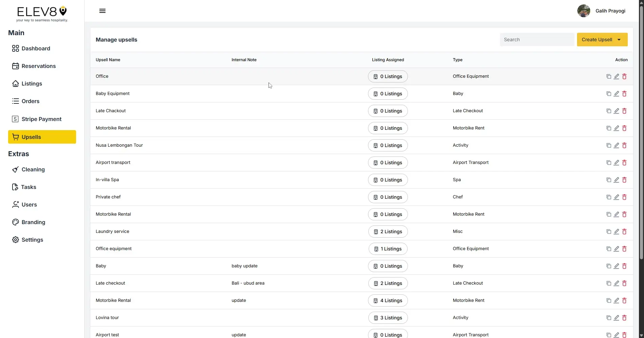
Task: Copy the Airport test upsell
Action: click(x=608, y=335)
